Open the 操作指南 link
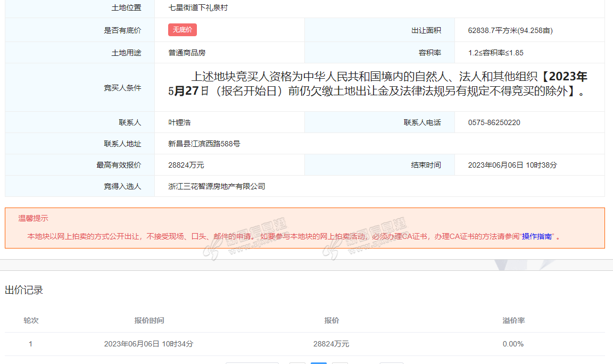 (x=536, y=236)
